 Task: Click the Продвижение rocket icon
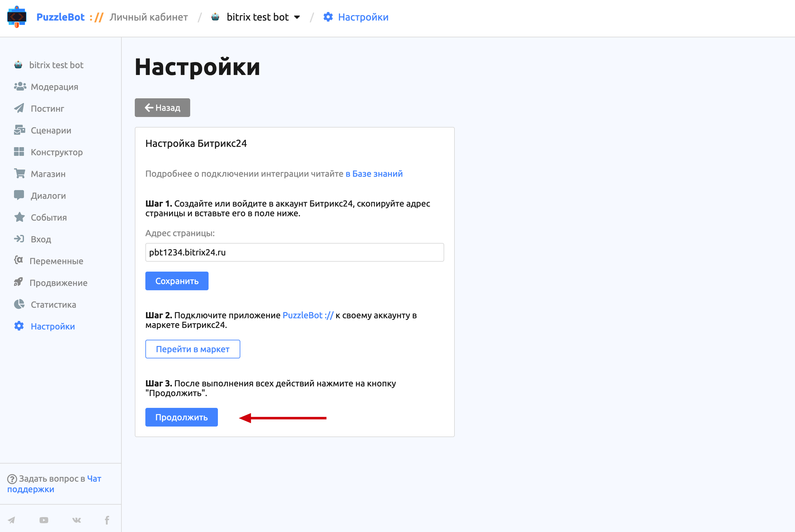click(19, 282)
